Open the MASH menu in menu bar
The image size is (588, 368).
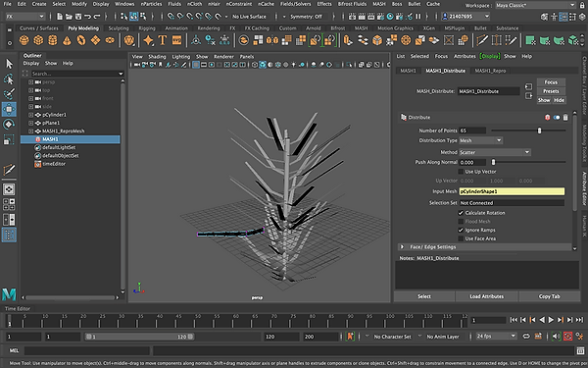click(x=378, y=4)
